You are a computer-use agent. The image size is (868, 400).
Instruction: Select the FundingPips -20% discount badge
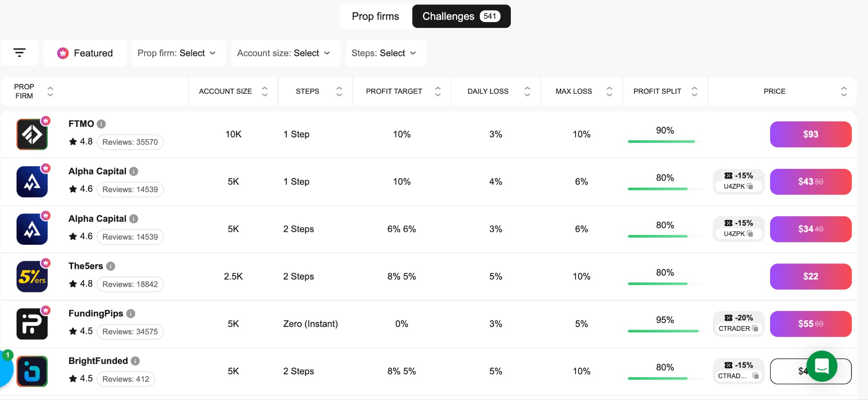739,318
